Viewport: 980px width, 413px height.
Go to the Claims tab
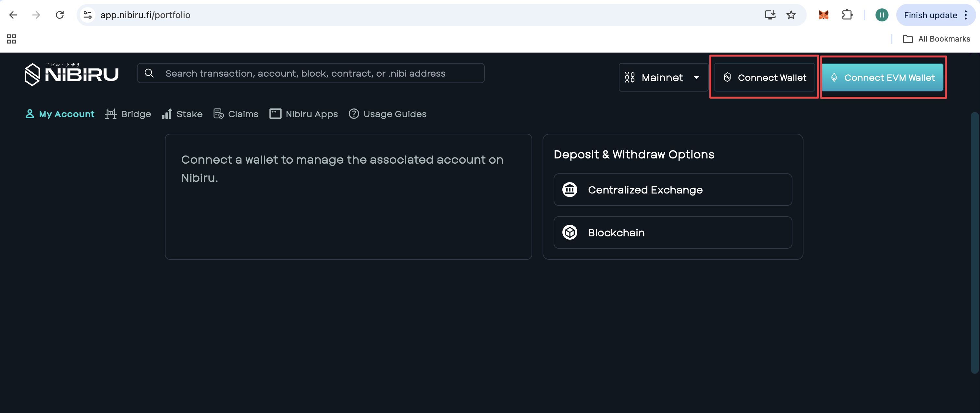tap(236, 114)
